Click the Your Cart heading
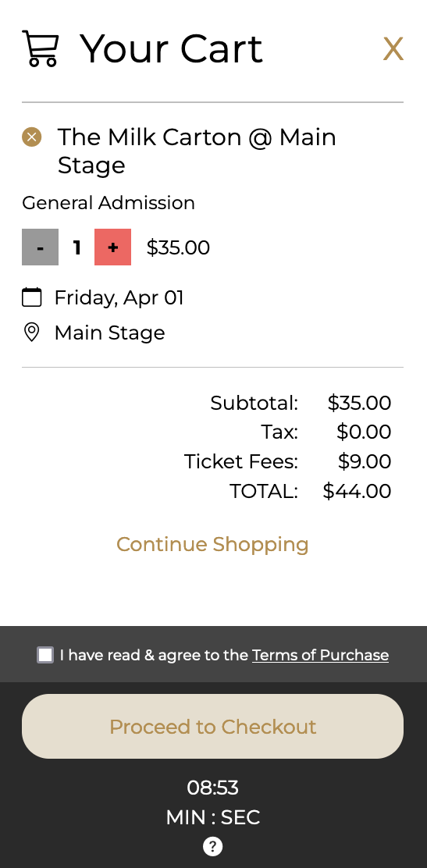 click(172, 48)
